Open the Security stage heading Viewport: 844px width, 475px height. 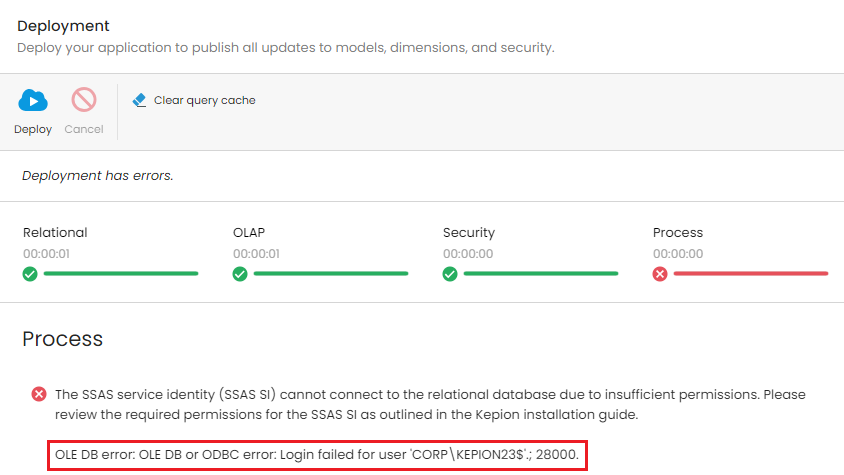[469, 233]
